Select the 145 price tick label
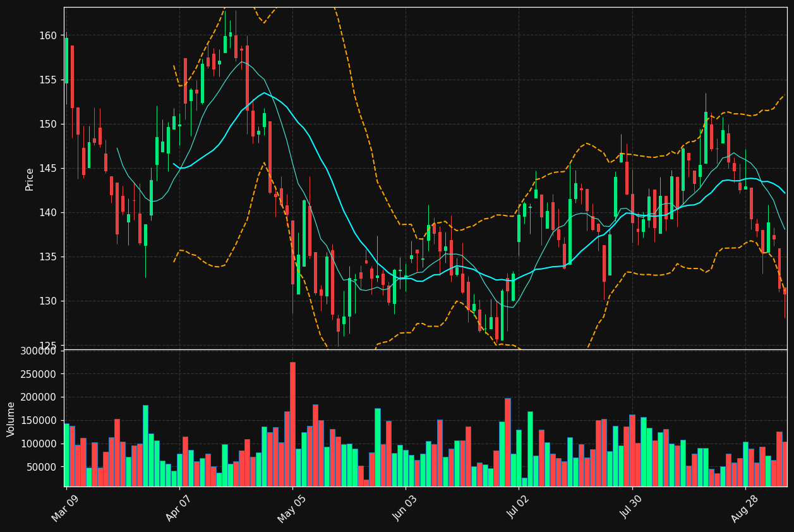 (47, 168)
